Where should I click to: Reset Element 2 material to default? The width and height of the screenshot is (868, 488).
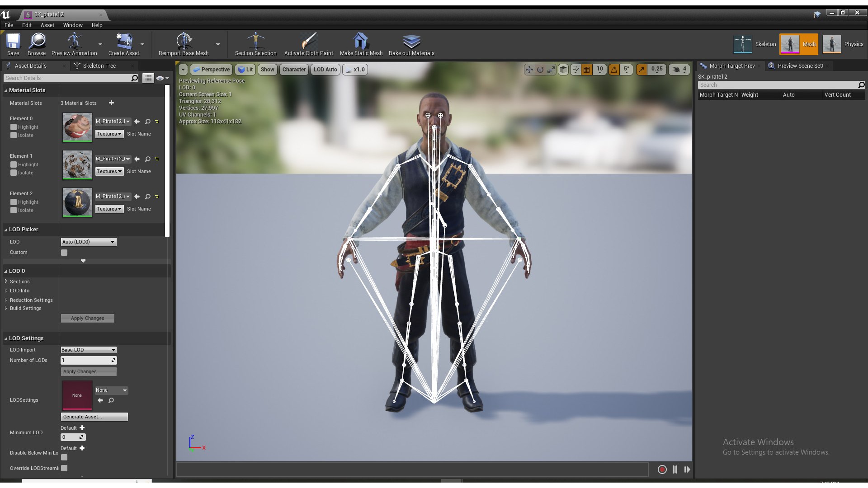click(157, 197)
